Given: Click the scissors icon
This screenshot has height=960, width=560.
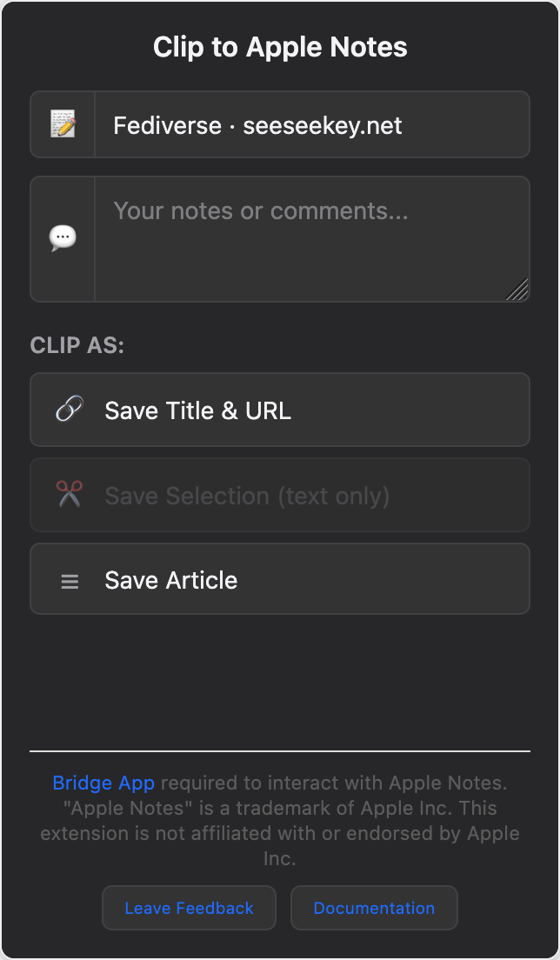Looking at the screenshot, I should (69, 495).
